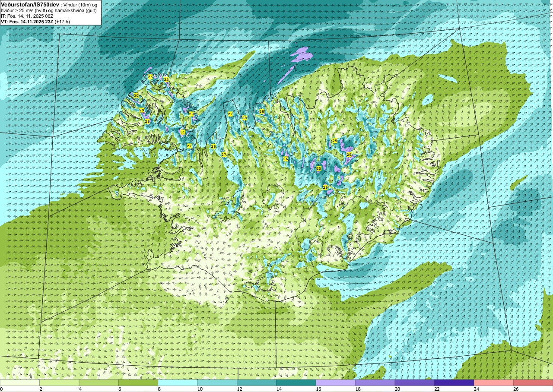
Task: Click the legend scale tick label 2
Action: pyautogui.click(x=40, y=389)
